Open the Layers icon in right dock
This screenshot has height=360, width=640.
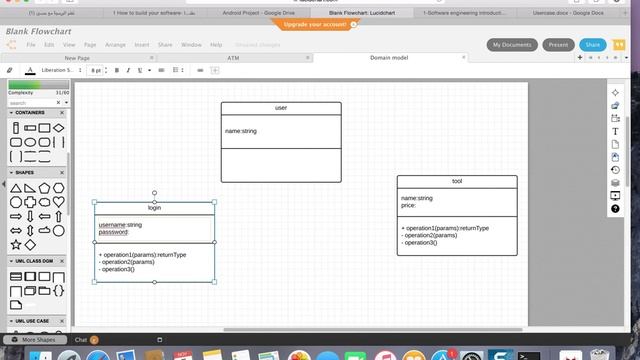point(615,183)
